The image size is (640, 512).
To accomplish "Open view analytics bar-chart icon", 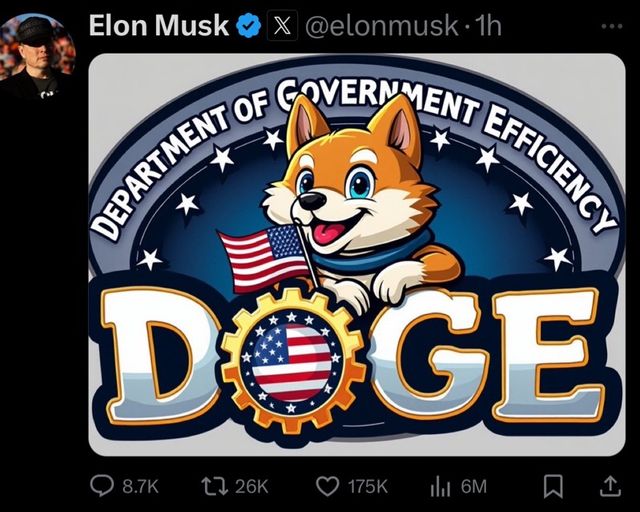I will [440, 487].
